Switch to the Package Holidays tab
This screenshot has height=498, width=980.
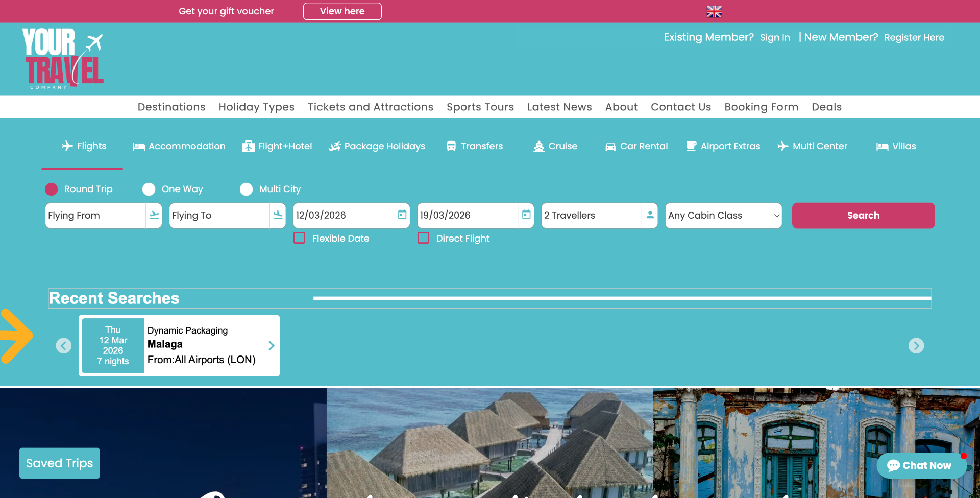(x=377, y=146)
